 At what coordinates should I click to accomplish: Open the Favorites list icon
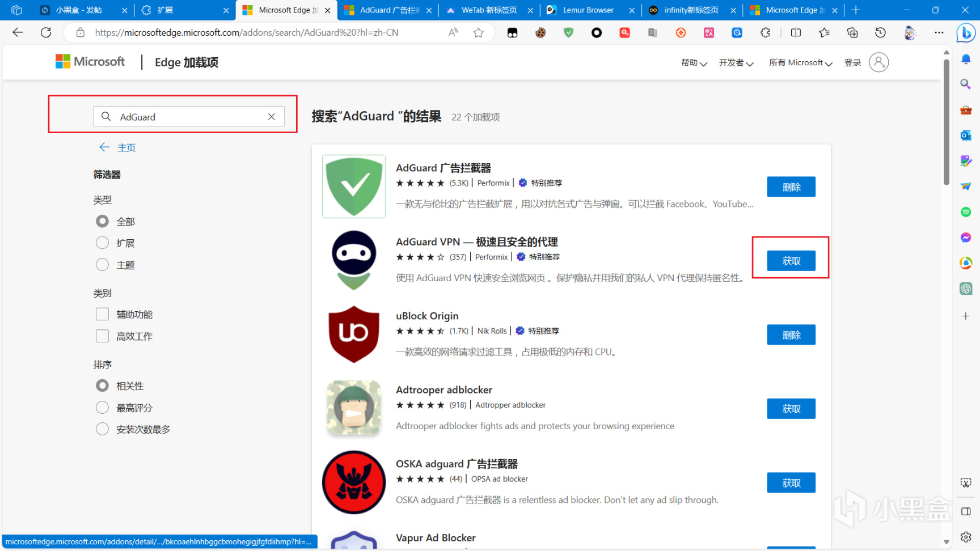click(x=824, y=33)
